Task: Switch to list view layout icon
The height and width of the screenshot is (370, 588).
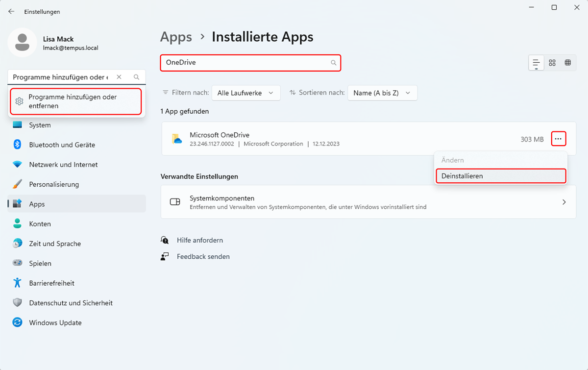Action: tap(537, 63)
